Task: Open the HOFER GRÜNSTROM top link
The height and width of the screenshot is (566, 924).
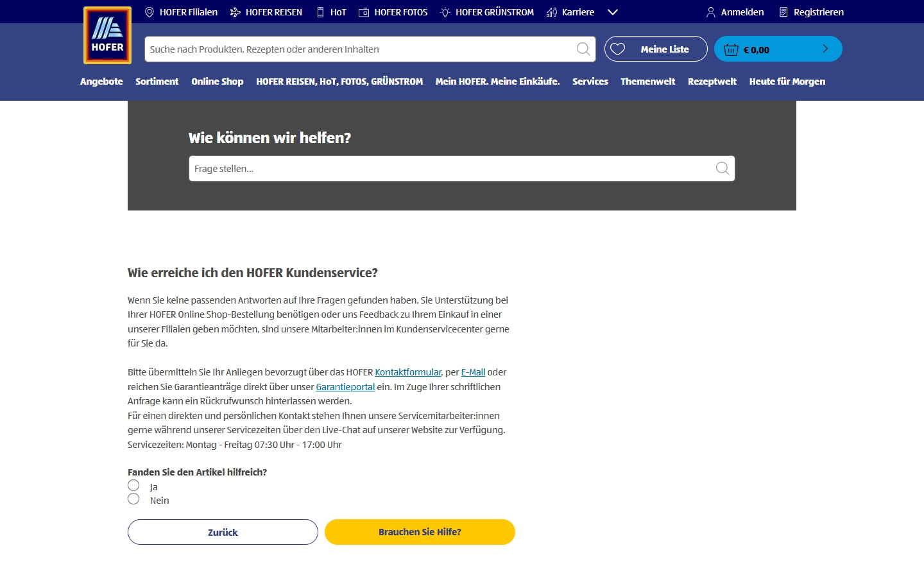Action: (495, 12)
